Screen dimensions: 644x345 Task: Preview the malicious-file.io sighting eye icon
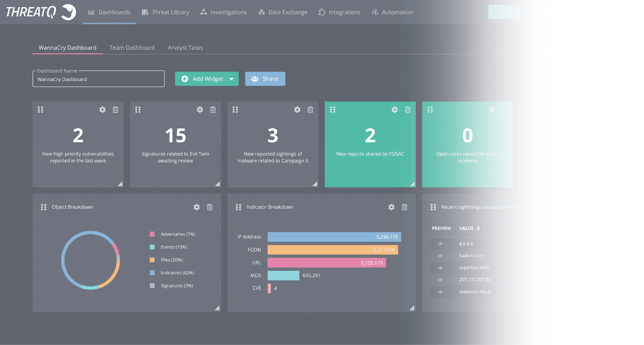440,292
